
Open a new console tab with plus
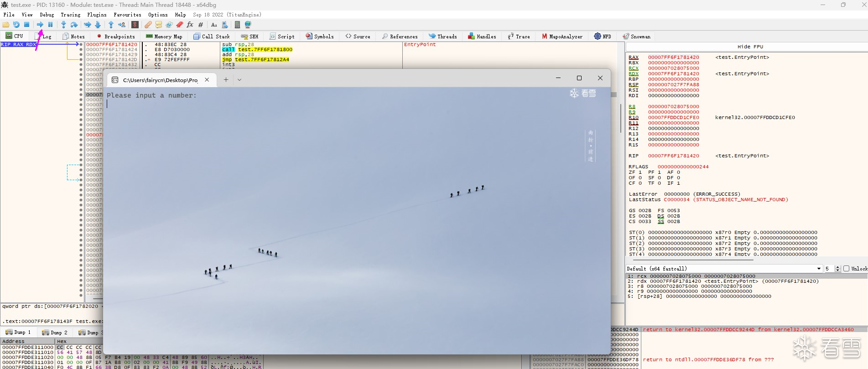click(226, 80)
